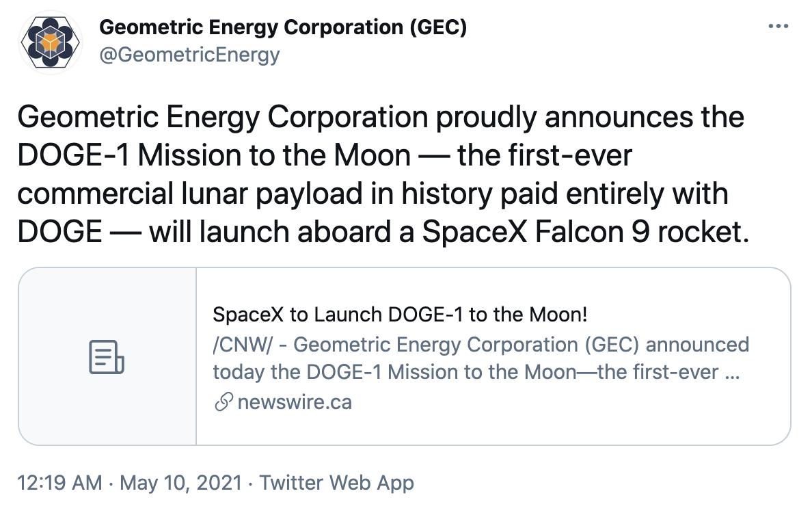
Task: Click the chain link icon beside newswire.ca
Action: pos(221,402)
